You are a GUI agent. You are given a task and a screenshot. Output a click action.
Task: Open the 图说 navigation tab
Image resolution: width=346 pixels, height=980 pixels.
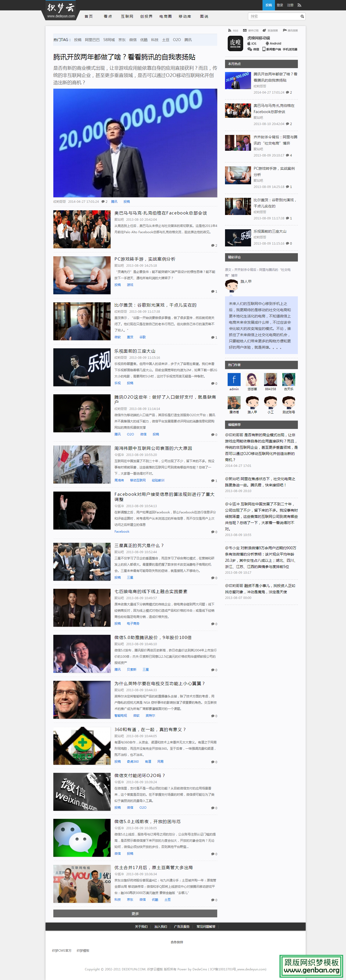[x=204, y=16]
